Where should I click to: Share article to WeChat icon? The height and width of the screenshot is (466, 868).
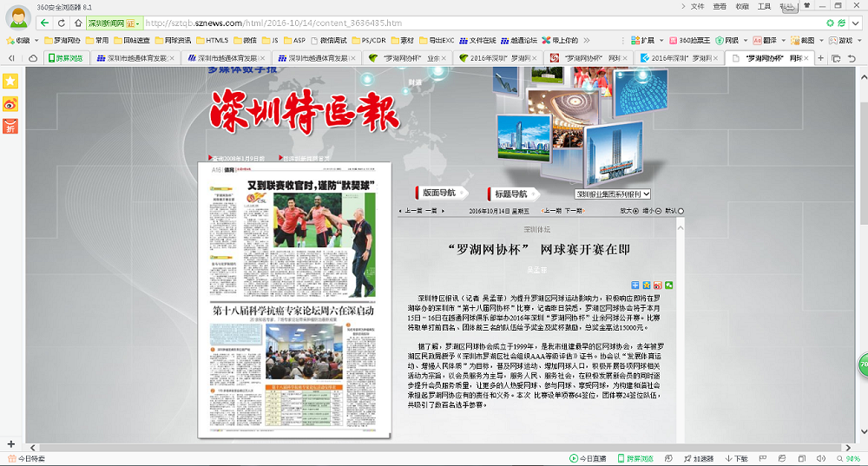click(x=668, y=285)
